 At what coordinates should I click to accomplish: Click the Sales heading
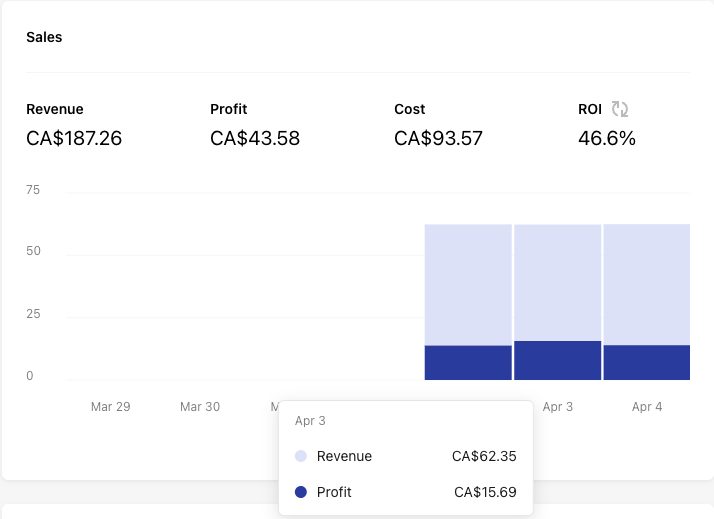tap(44, 37)
